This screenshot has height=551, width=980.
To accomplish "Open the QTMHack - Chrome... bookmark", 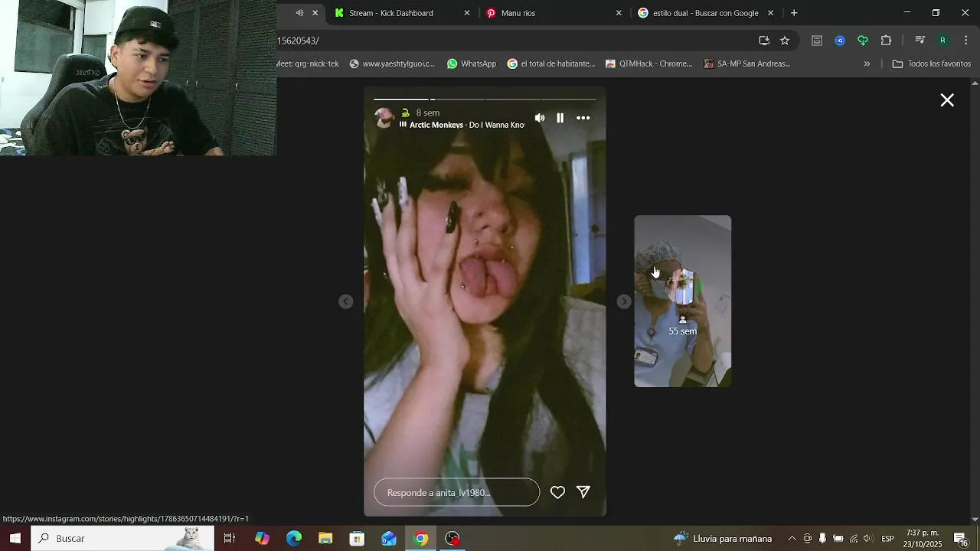I will (x=649, y=64).
